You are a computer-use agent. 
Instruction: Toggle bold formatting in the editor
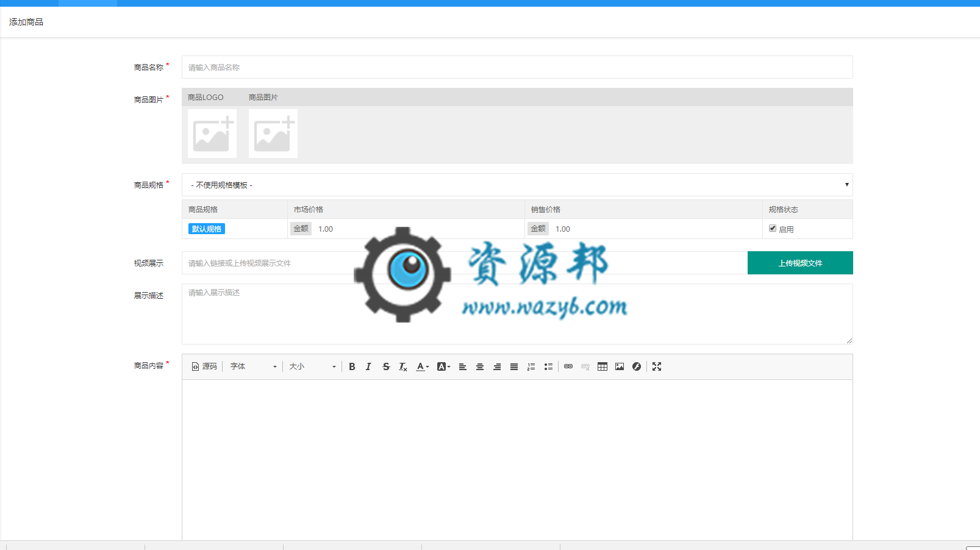pos(352,366)
